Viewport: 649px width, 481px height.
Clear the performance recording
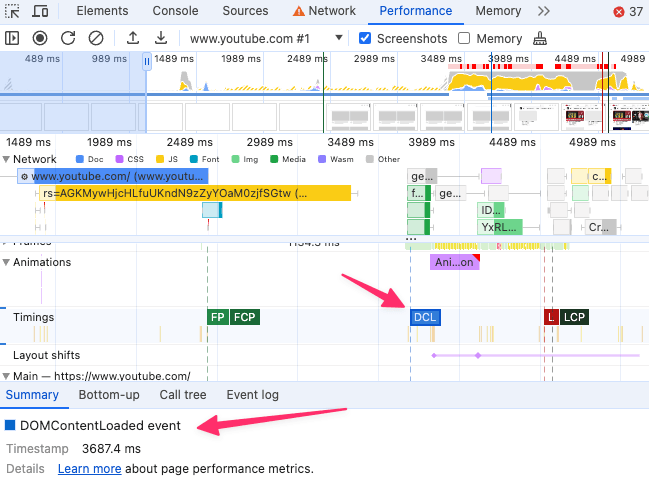[96, 38]
